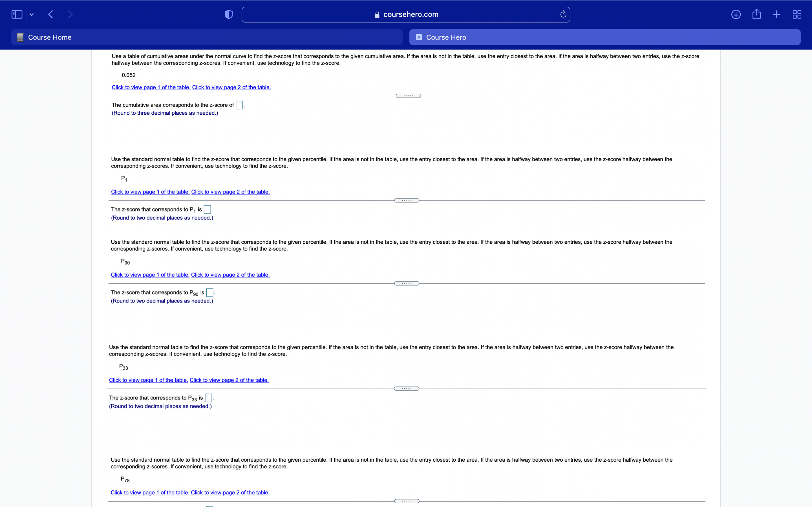
Task: Click the answer box for P33 z-score
Action: [208, 398]
